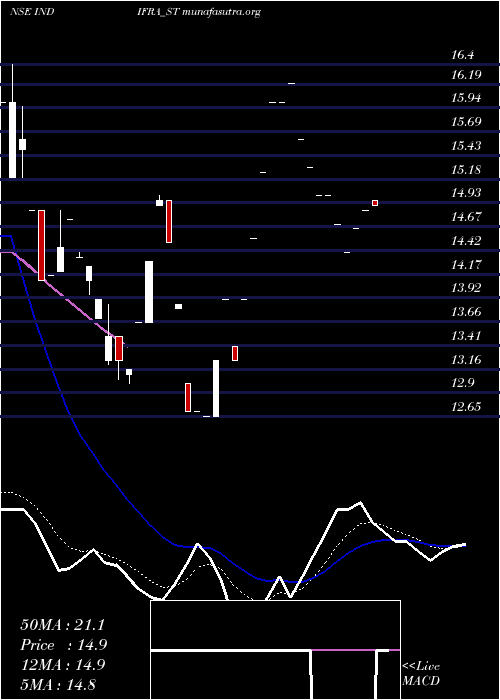Click the 12.9 price axis label

(462, 383)
